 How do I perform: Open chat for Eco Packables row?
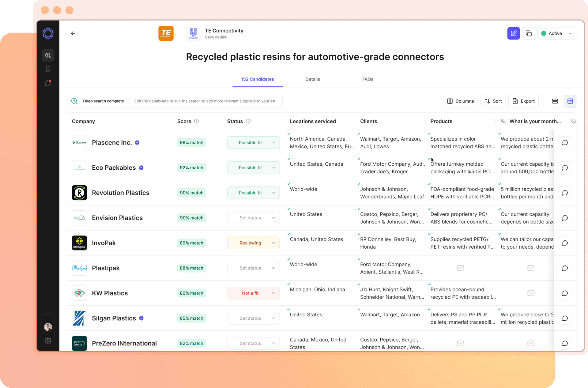[565, 168]
